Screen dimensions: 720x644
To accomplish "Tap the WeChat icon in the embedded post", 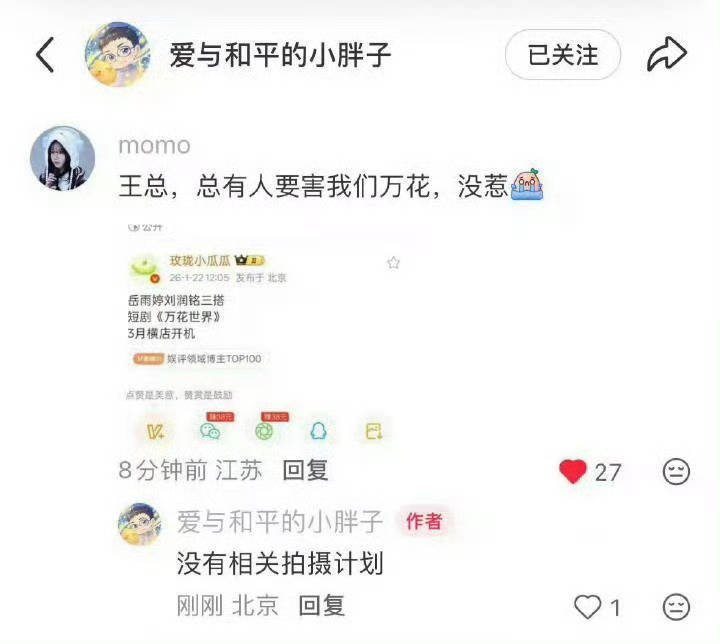I will [x=210, y=431].
